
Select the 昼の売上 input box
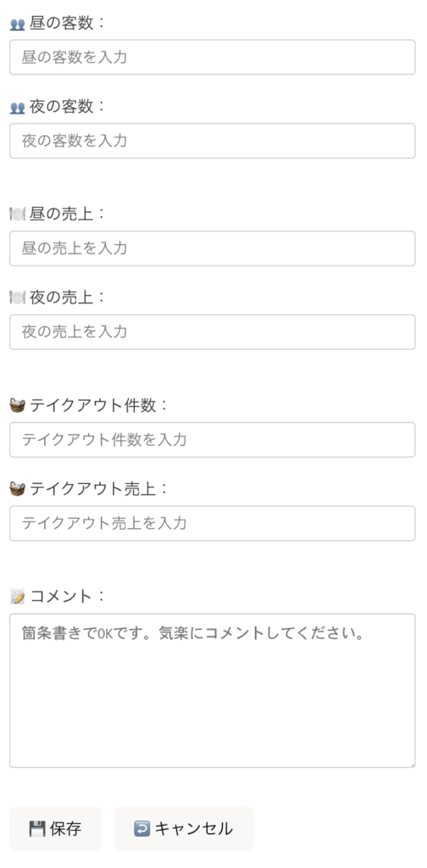click(x=213, y=248)
